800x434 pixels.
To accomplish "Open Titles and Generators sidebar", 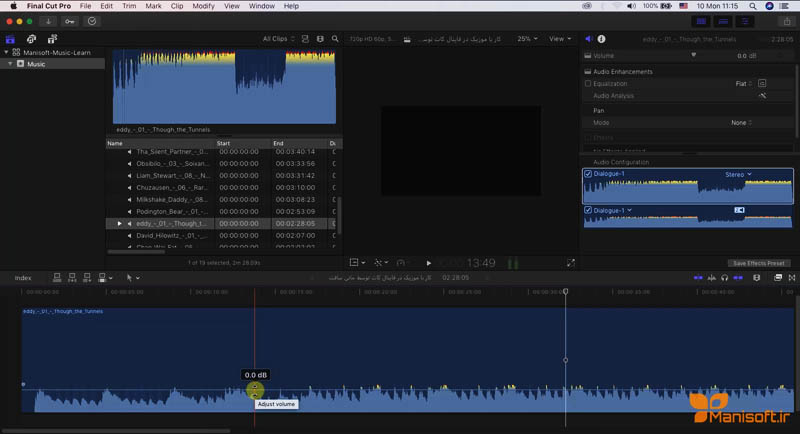I will pos(52,39).
